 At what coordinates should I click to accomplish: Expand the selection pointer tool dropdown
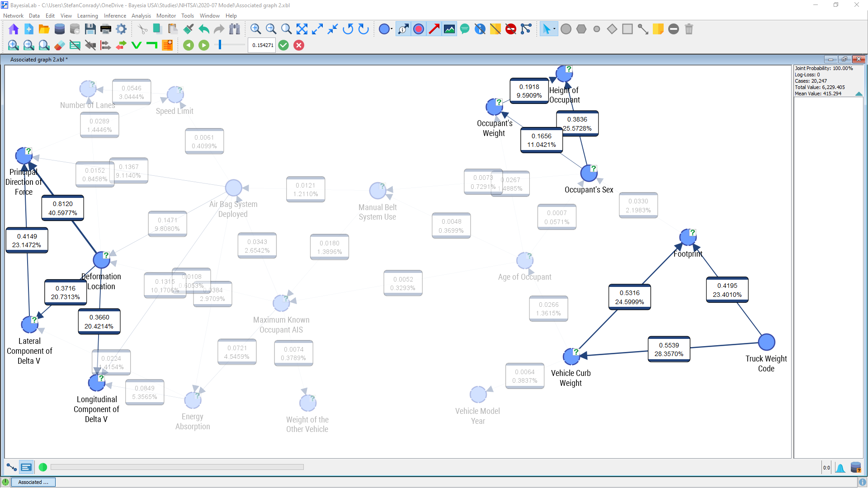pos(554,29)
